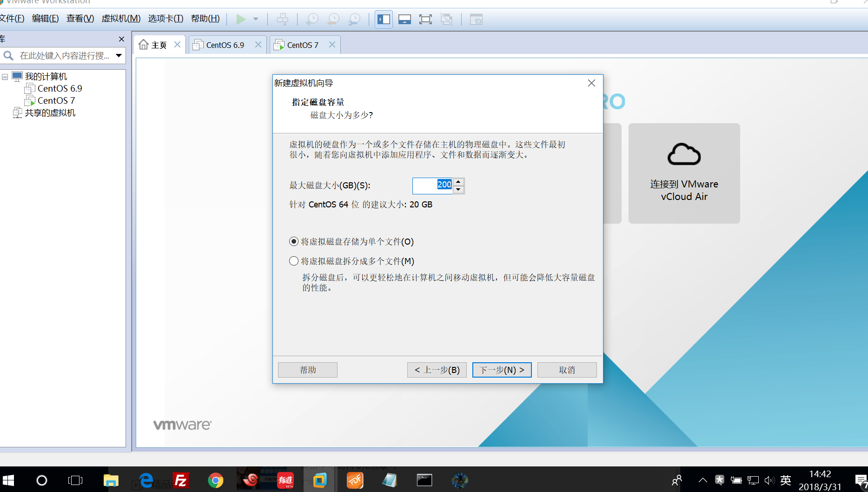Toggle the thumbnail bar view icon
Screen dimensions: 868x492
click(x=404, y=19)
